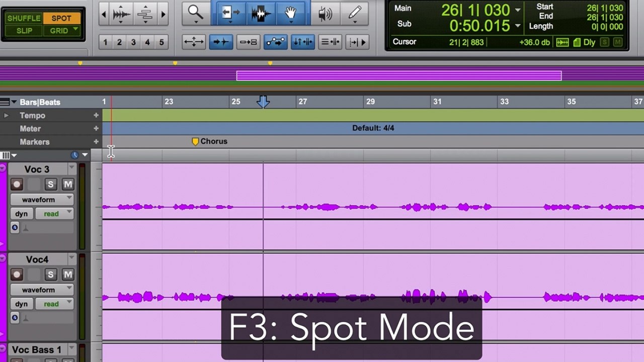644x362 pixels.
Task: Record-enable the Voc 3 track
Action: click(x=17, y=185)
